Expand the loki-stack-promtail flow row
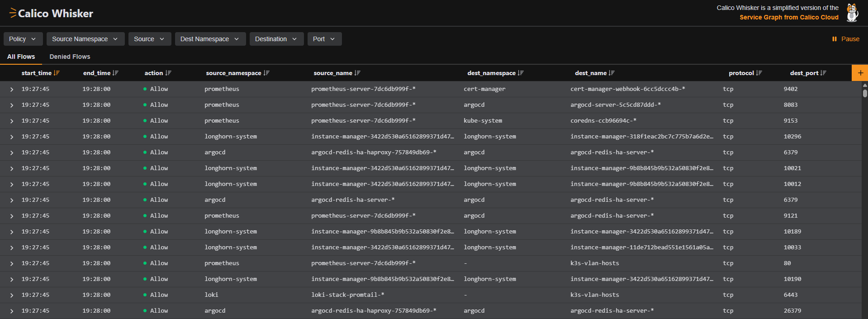Image resolution: width=868 pixels, height=319 pixels. (x=12, y=295)
